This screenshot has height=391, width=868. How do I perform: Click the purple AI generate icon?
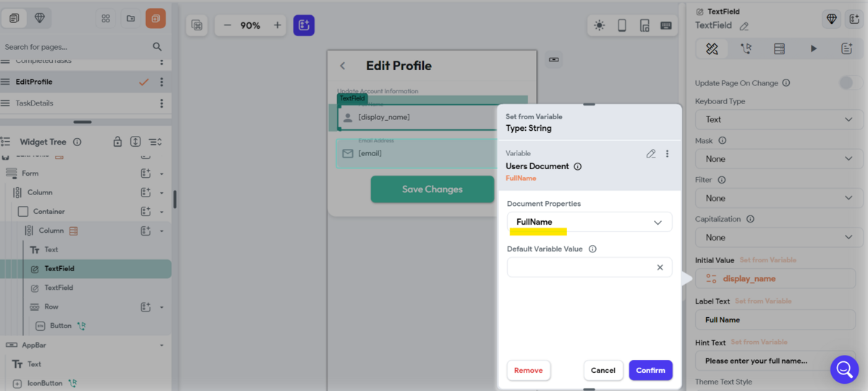303,25
